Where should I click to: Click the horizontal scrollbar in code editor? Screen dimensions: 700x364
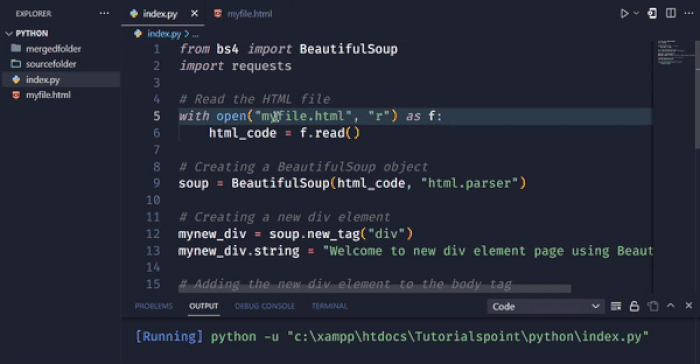point(374,289)
